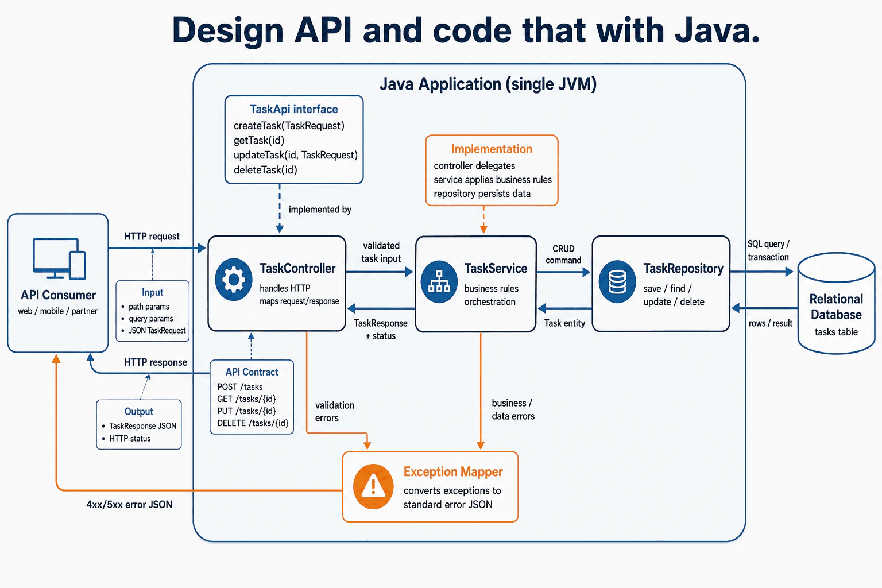
Task: Click 'converts exceptions to standard error JSON' text
Action: click(452, 497)
